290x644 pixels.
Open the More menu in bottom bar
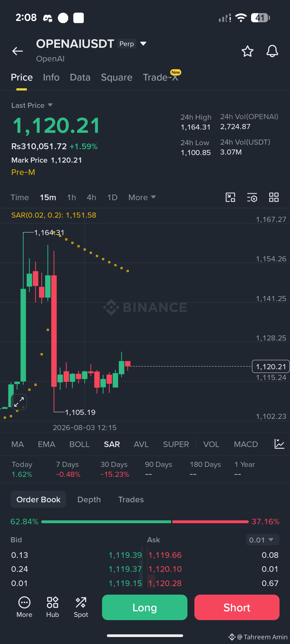tap(24, 608)
